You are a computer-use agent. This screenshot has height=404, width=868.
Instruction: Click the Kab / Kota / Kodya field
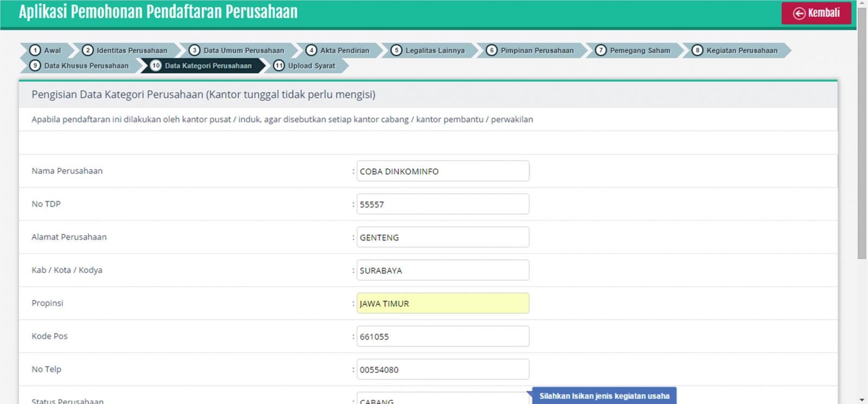click(443, 270)
